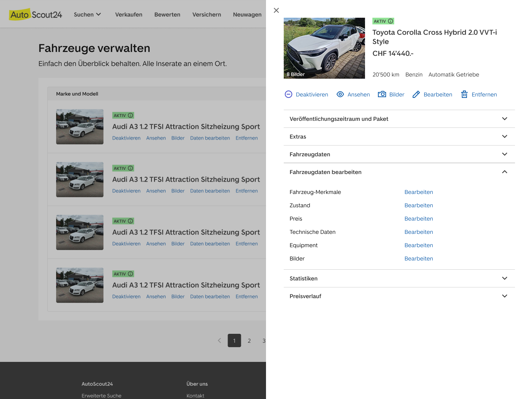Click Deaktivieren on first Audi A3 listing
Screen dimensions: 532x399
pos(126,138)
